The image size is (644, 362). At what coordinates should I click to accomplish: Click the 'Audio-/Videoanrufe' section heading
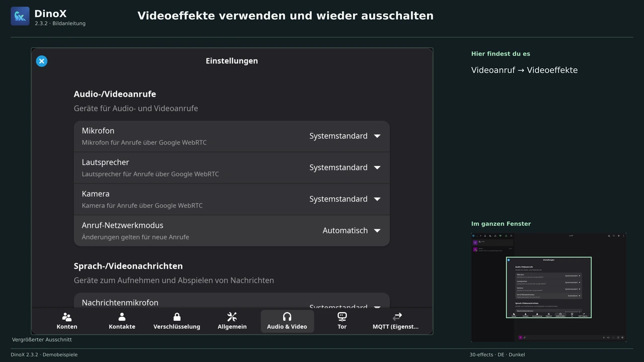click(115, 94)
